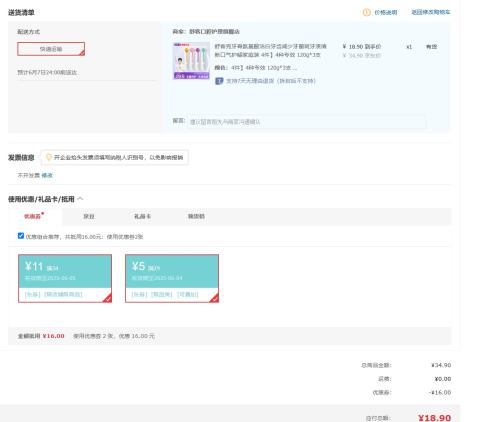Switch to the coupons tab
The height and width of the screenshot is (422, 500).
[x=33, y=216]
